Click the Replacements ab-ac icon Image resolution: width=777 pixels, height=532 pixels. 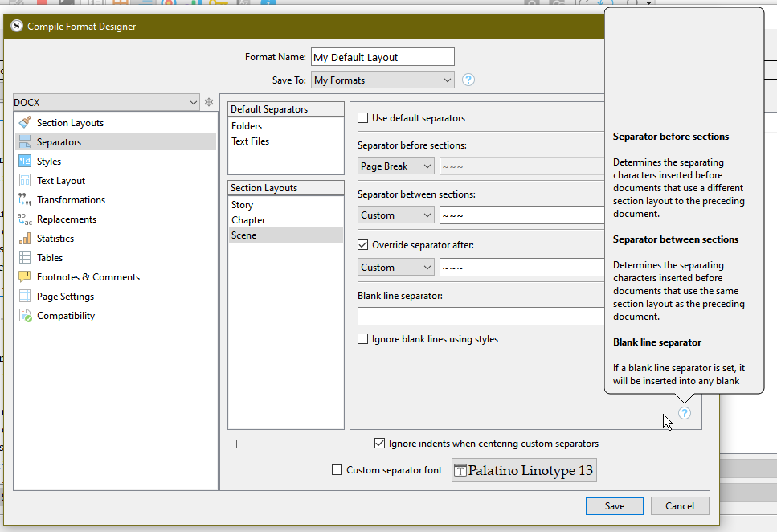click(x=25, y=219)
